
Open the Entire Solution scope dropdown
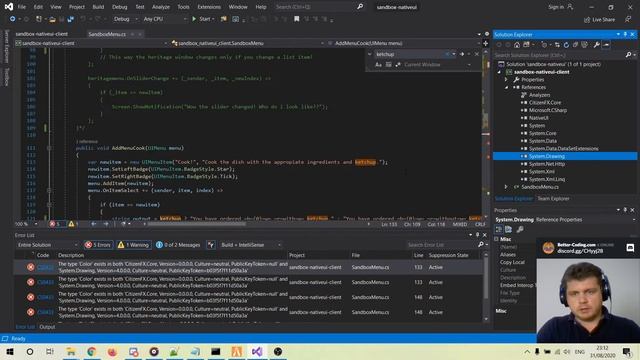coord(47,245)
